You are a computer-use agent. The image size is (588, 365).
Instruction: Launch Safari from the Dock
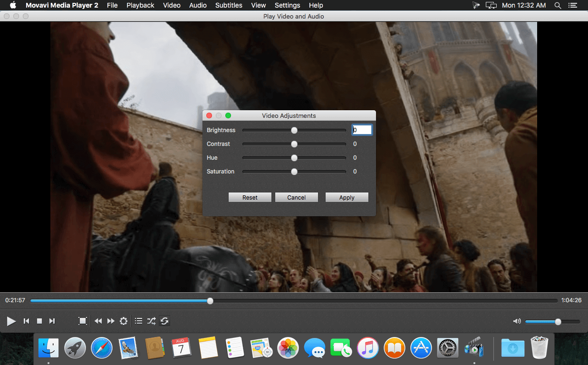(x=102, y=348)
